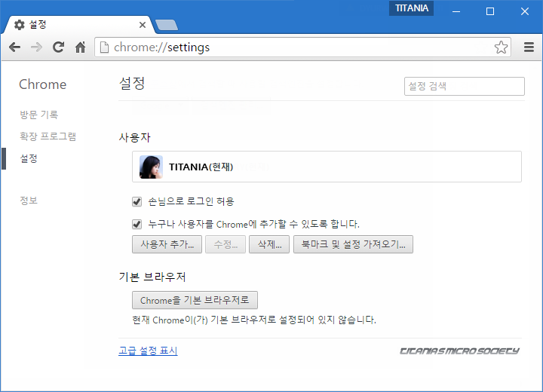Close the Chrome window
Image resolution: width=543 pixels, height=392 pixels.
525,11
